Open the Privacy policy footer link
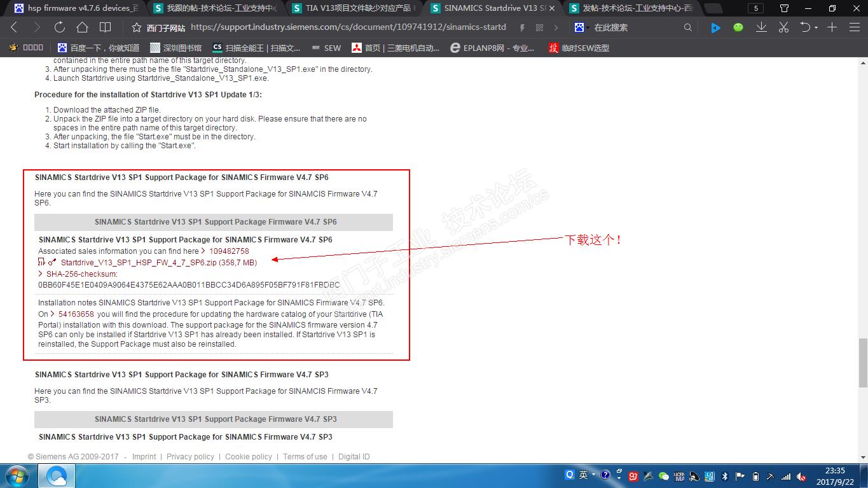 click(190, 457)
